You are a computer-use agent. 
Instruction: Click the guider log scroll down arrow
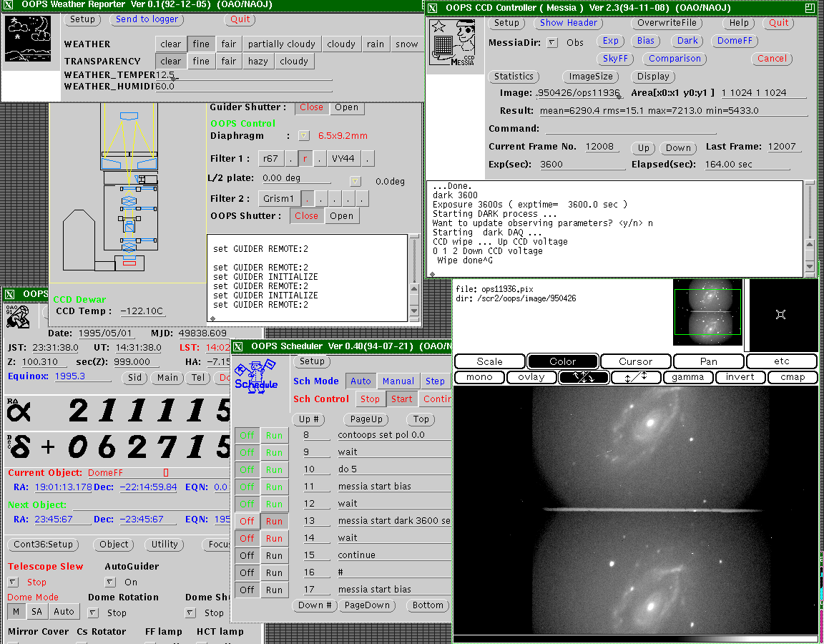414,311
